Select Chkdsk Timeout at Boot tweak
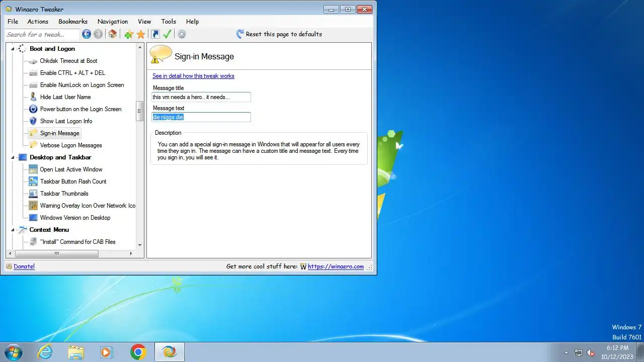The height and width of the screenshot is (362, 644). [x=68, y=61]
